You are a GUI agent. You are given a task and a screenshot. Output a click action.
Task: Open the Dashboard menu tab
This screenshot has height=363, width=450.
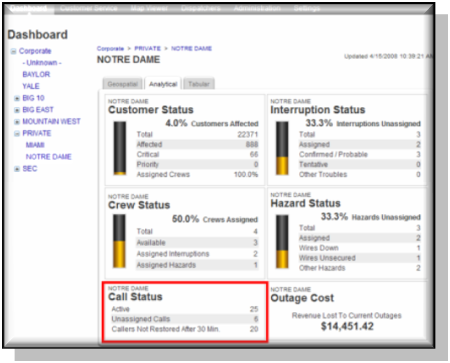click(x=29, y=8)
